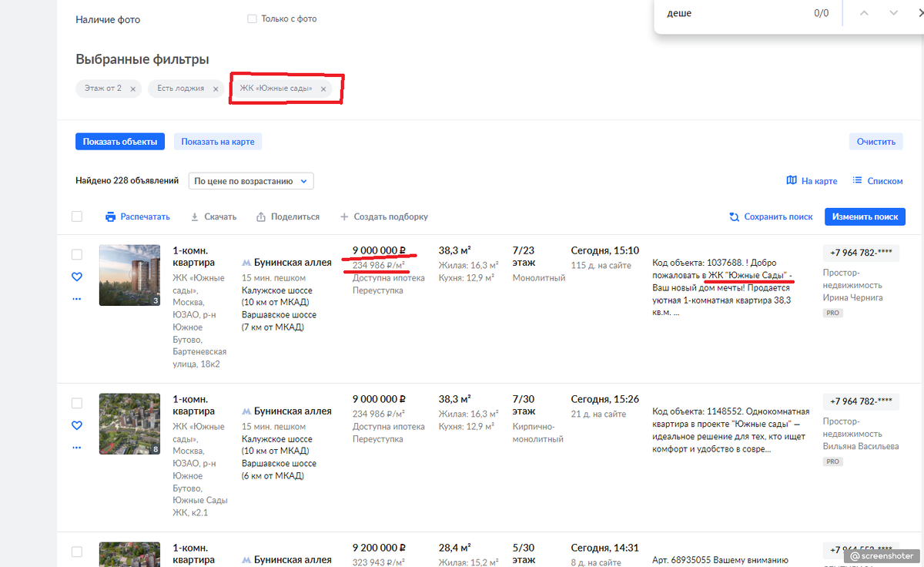The width and height of the screenshot is (924, 567).
Task: Click the "Показать объекты" button
Action: (120, 142)
